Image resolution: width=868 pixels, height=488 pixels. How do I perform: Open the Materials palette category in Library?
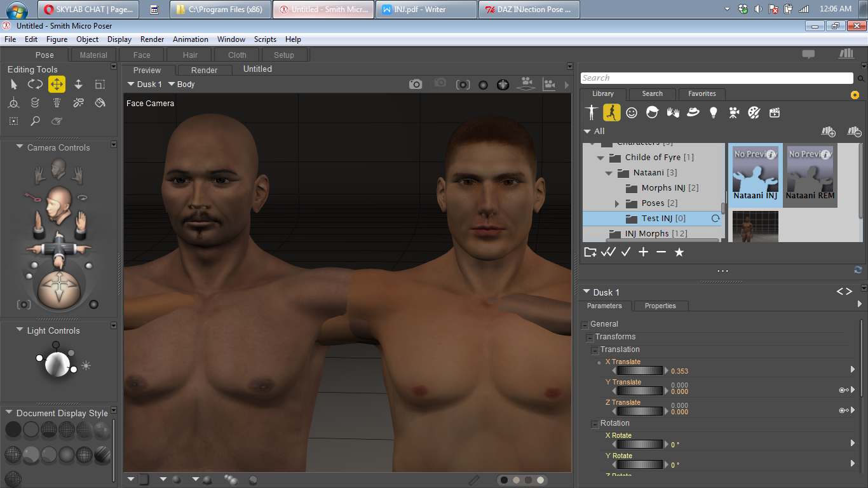[x=754, y=112]
